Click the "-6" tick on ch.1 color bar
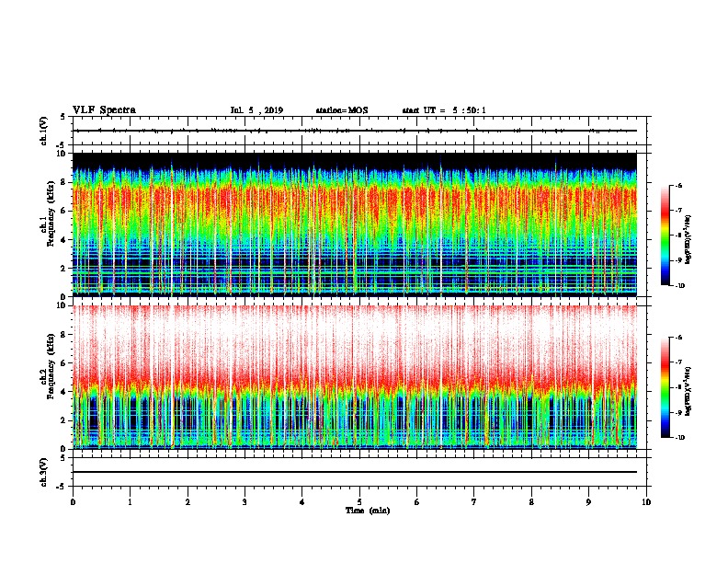Screen dimensions: 728x563 point(678,186)
